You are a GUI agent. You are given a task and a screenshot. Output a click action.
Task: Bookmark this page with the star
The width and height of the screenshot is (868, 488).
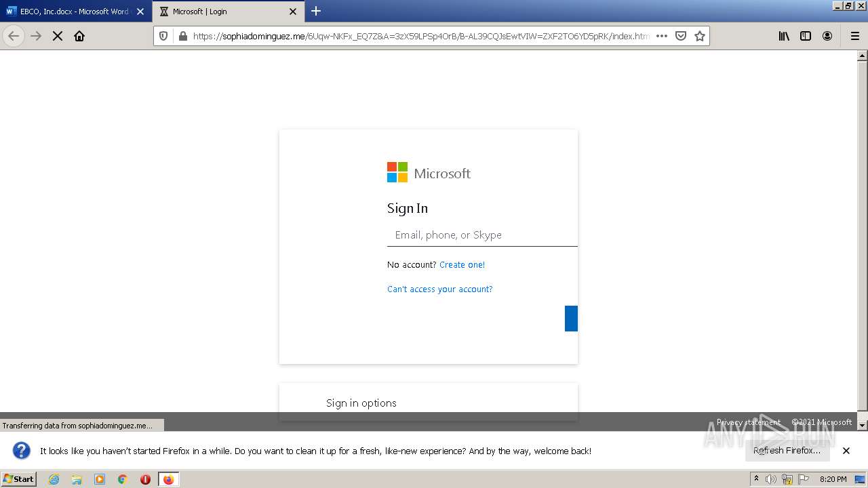point(700,36)
